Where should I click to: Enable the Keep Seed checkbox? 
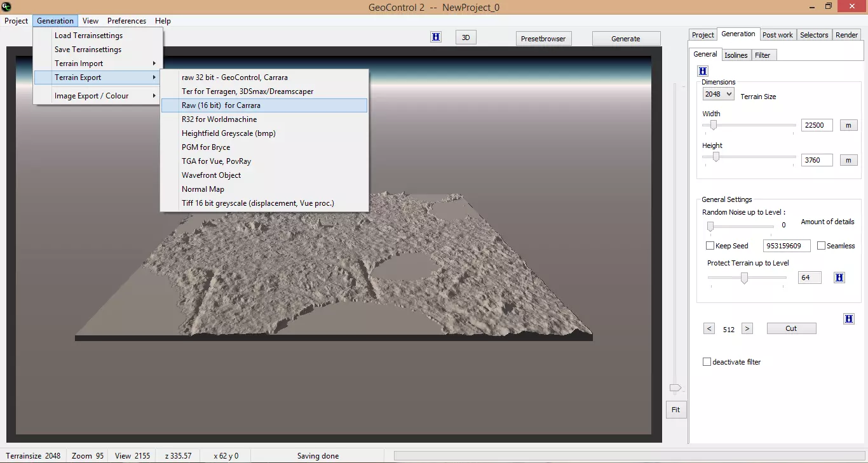(x=710, y=246)
